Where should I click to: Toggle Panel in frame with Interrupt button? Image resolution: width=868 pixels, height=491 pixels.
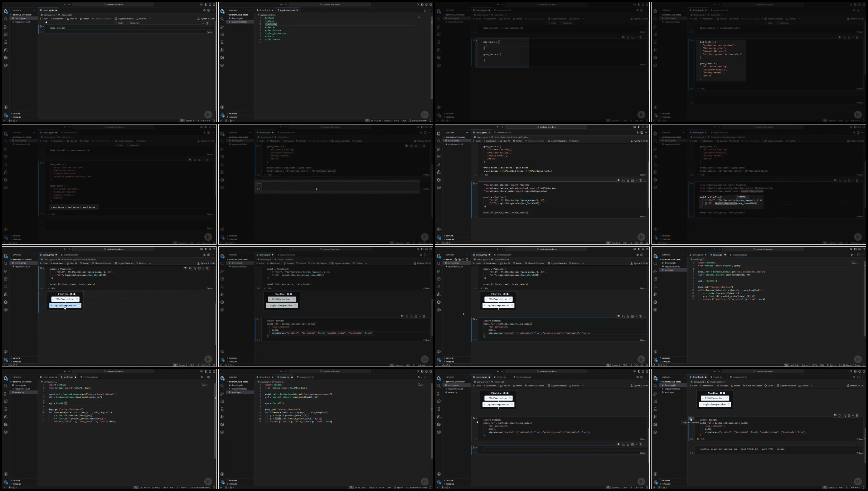[859, 372]
